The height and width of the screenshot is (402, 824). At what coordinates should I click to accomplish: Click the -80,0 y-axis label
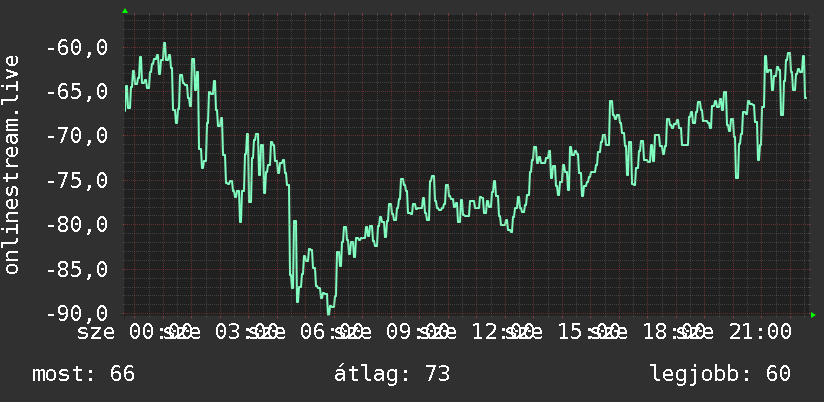77,225
